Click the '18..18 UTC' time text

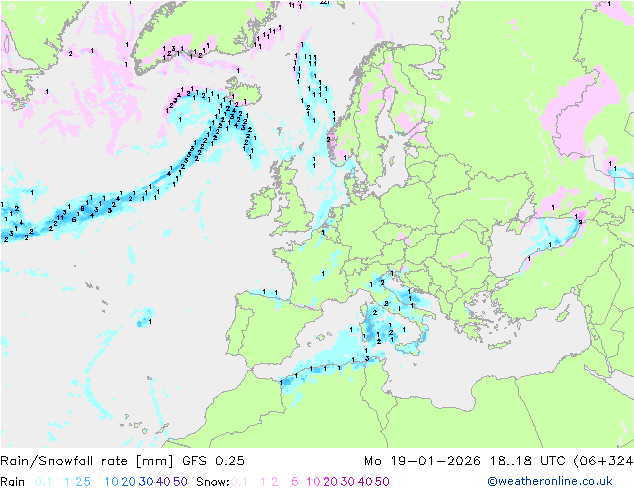click(527, 461)
